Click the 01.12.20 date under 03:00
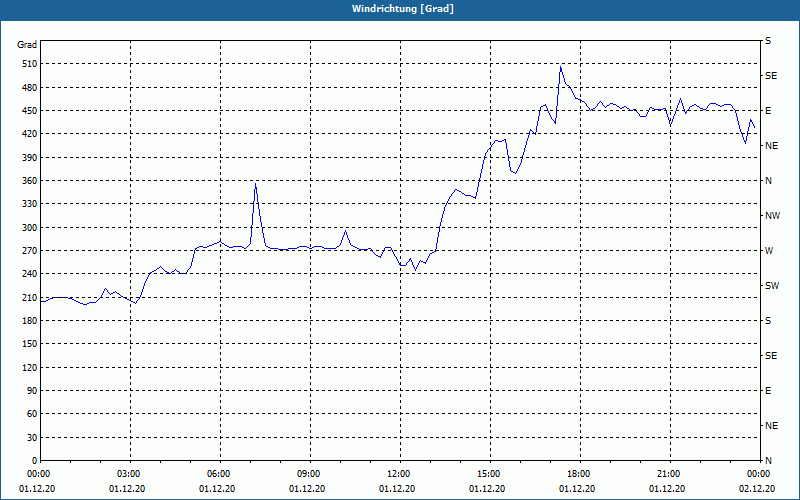The image size is (800, 500). click(x=127, y=489)
